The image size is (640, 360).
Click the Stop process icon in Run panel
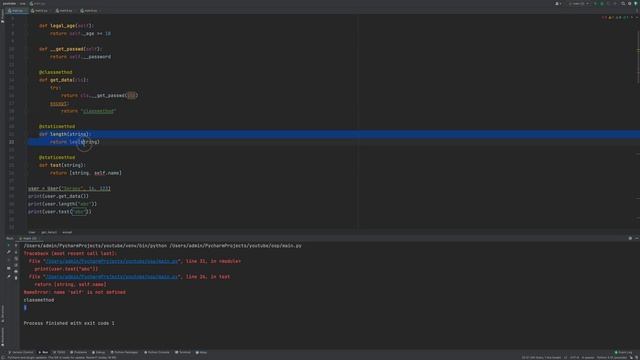[x=9, y=260]
